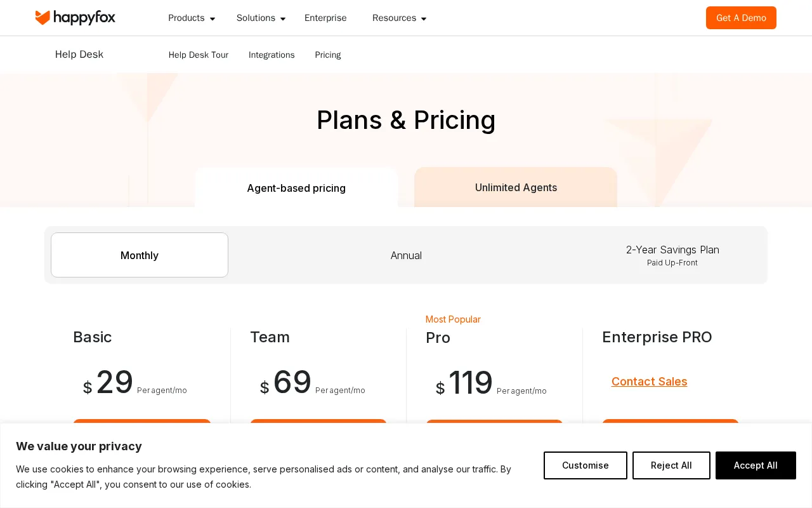This screenshot has height=508, width=812.
Task: Reject all cookies
Action: coord(671,465)
